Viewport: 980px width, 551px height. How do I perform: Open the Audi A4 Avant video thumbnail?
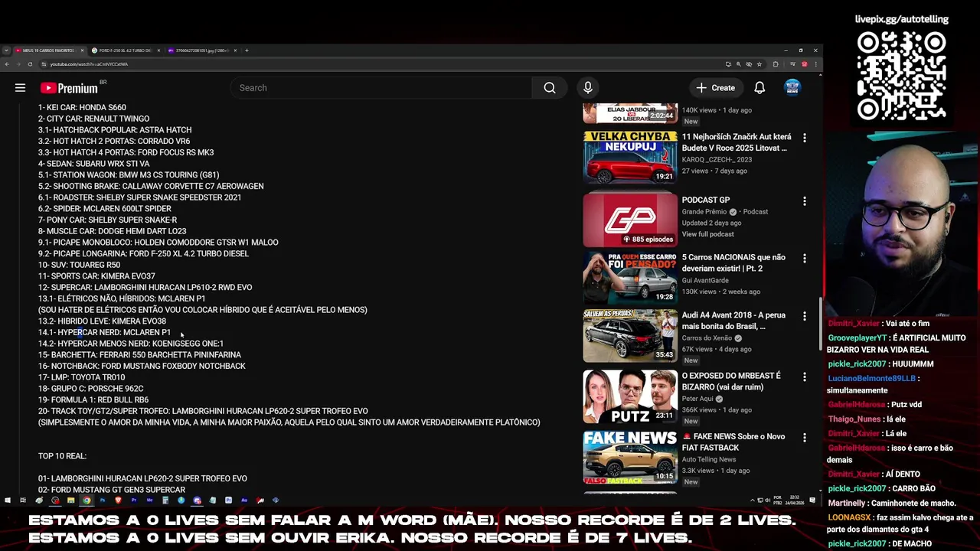[x=629, y=335]
